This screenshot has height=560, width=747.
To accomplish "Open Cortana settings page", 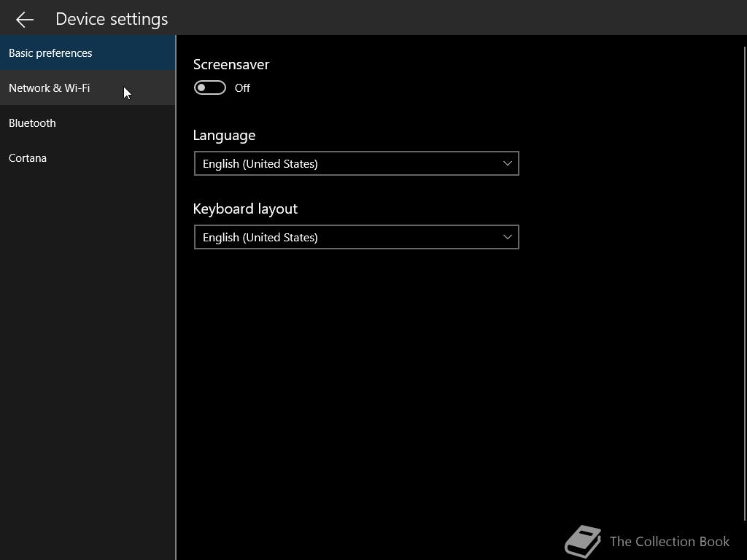I will point(88,158).
